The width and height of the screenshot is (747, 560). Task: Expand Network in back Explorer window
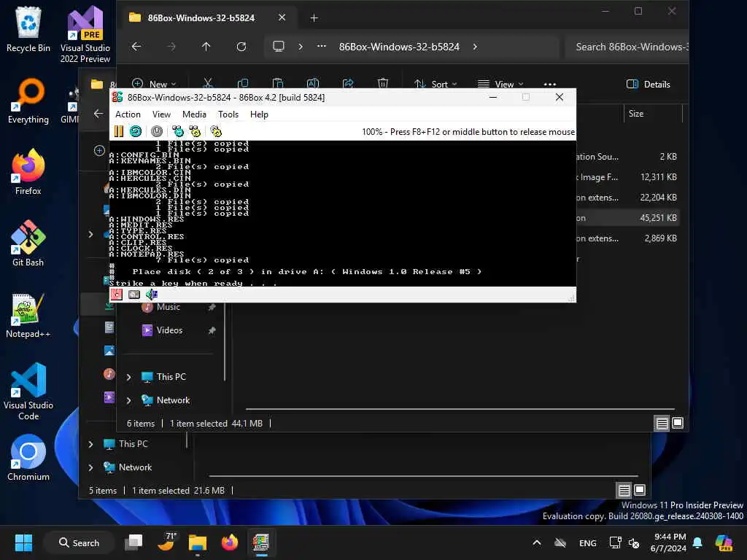tap(90, 467)
